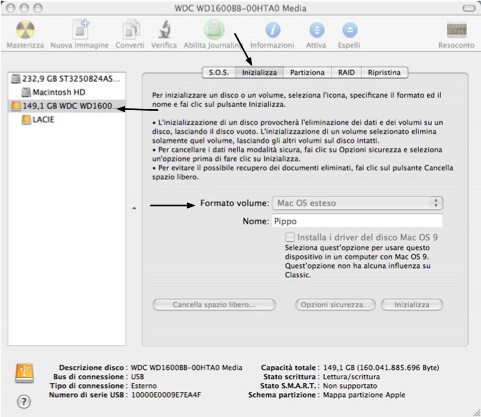Switch to the S.O.S. tab
The width and height of the screenshot is (481, 417).
(x=219, y=72)
